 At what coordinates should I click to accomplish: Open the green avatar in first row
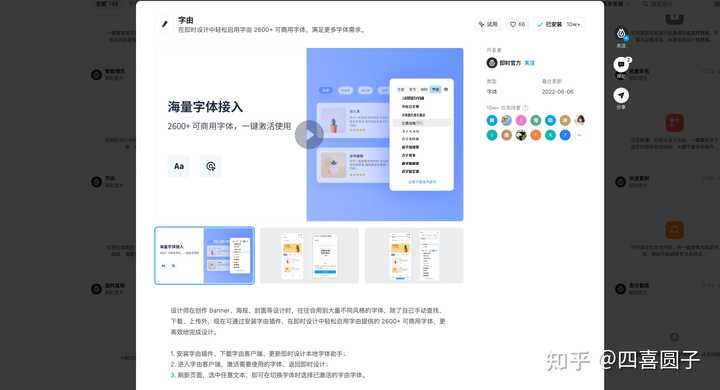[535, 120]
